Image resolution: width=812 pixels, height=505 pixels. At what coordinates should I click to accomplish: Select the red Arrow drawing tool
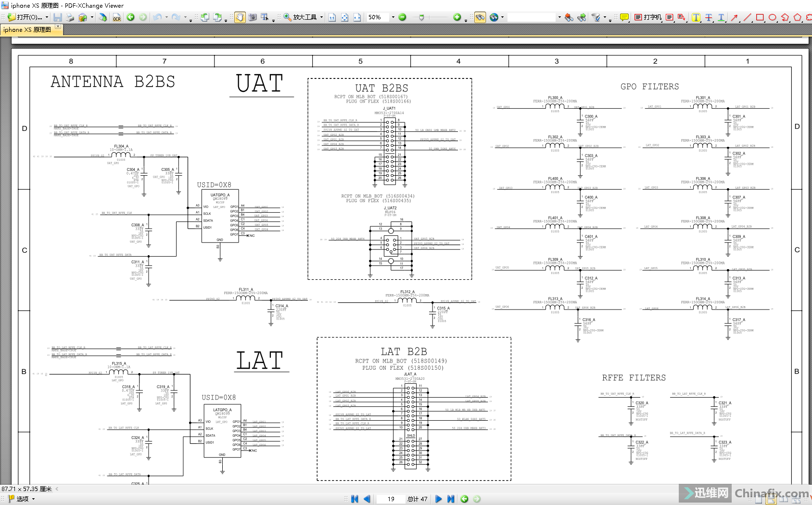735,17
